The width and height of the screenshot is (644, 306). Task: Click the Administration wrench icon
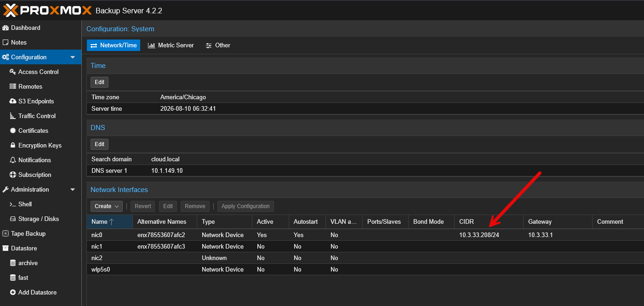pyautogui.click(x=6, y=189)
